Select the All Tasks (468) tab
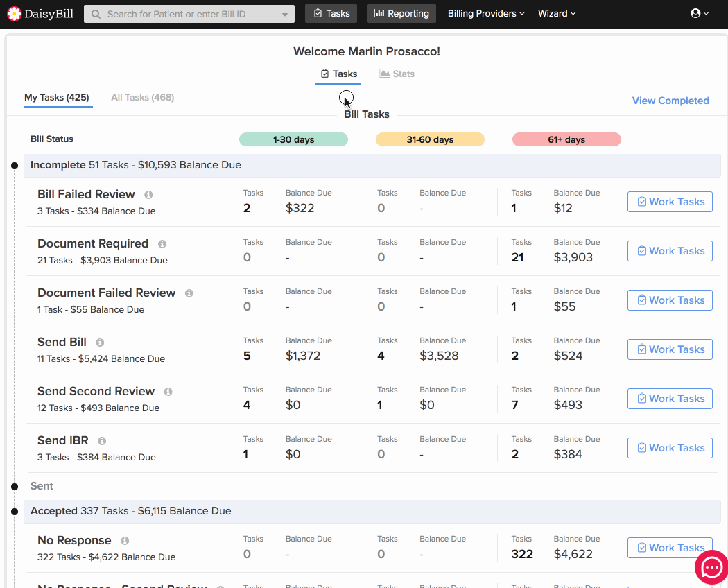The image size is (728, 588). (x=143, y=98)
